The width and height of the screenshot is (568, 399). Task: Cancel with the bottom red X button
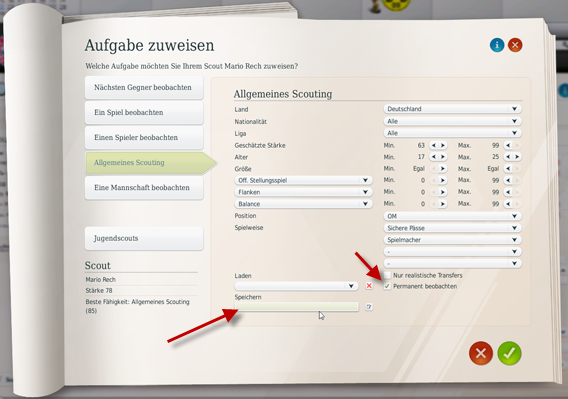tap(481, 353)
